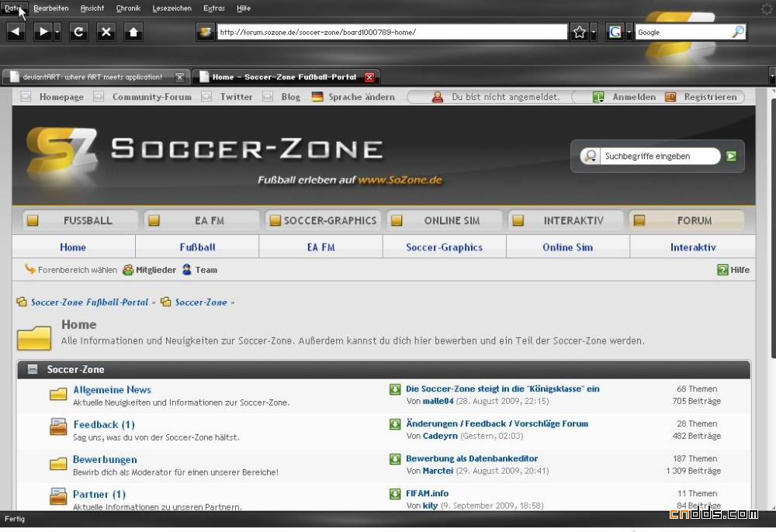Open the Ansicht menu
This screenshot has width=776, height=532.
tap(92, 9)
